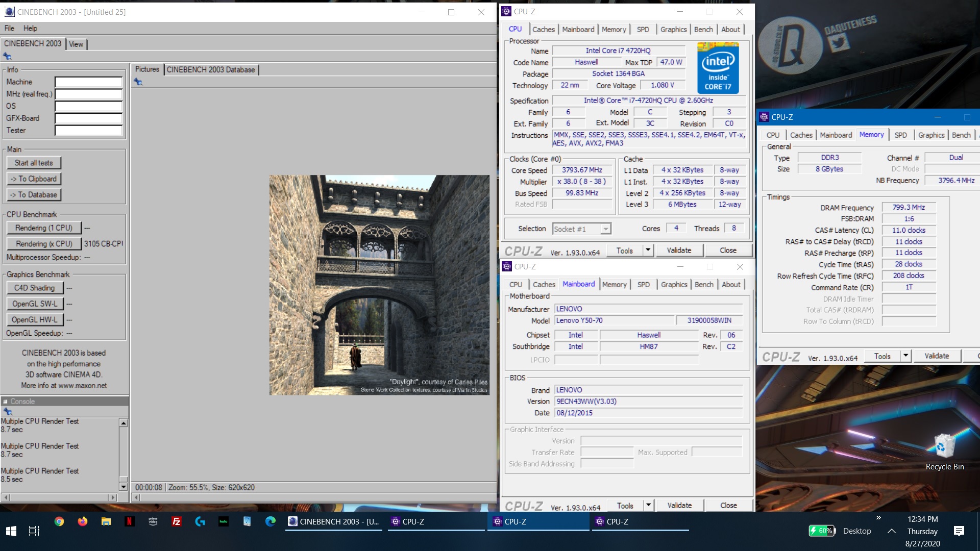This screenshot has width=980, height=551.
Task: Click the console horizontal scrollbar right arrow
Action: [x=113, y=497]
